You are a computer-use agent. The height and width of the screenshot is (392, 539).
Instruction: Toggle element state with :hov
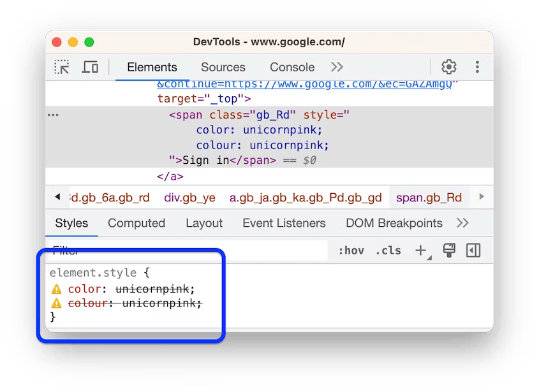click(350, 251)
